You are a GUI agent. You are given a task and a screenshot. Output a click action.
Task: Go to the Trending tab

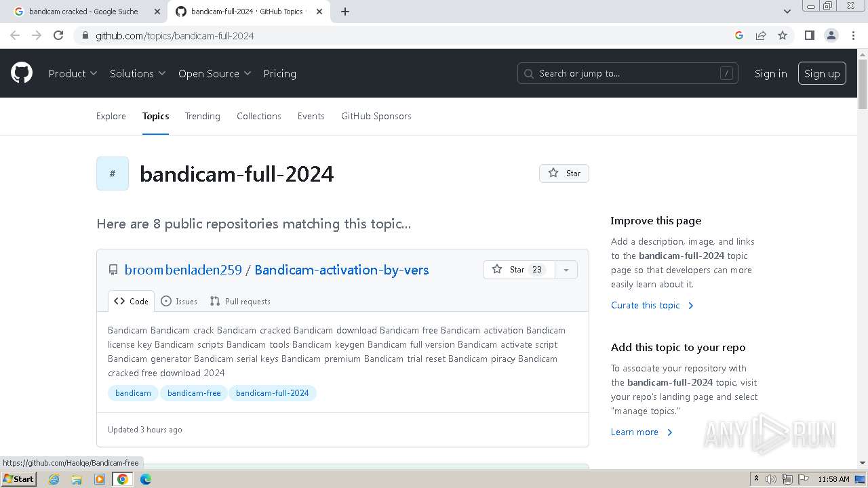[x=203, y=116]
